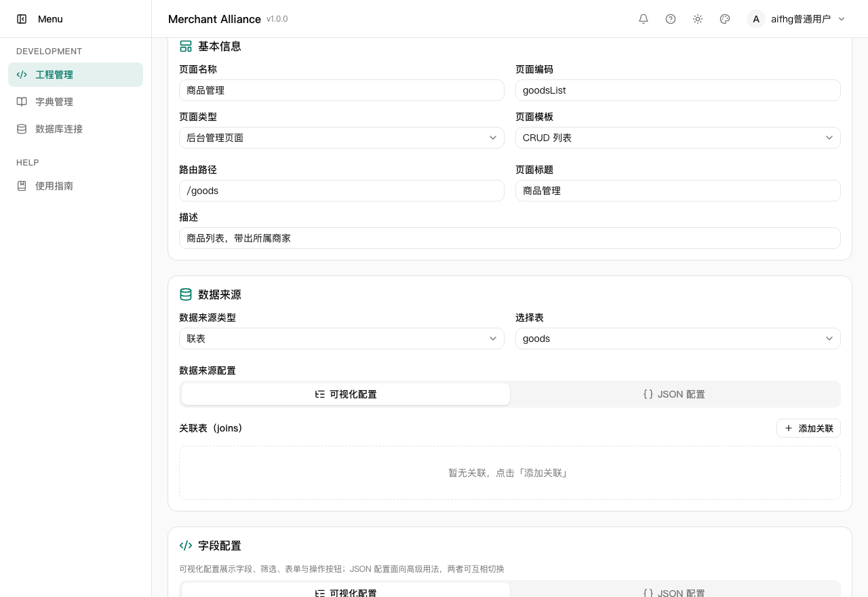Image resolution: width=868 pixels, height=597 pixels.
Task: Click 使用指南 guide icon in sidebar
Action: (22, 186)
